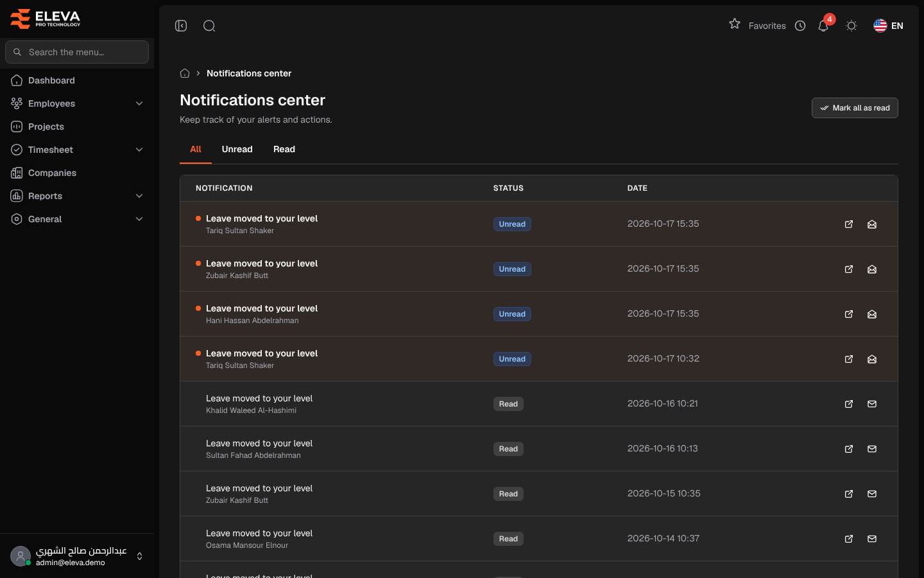Image resolution: width=924 pixels, height=578 pixels.
Task: Click Mark all as read button
Action: [x=855, y=108]
